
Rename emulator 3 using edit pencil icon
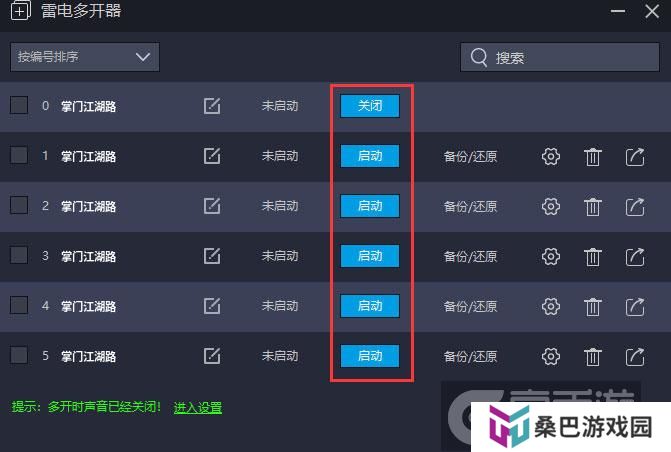(x=212, y=256)
